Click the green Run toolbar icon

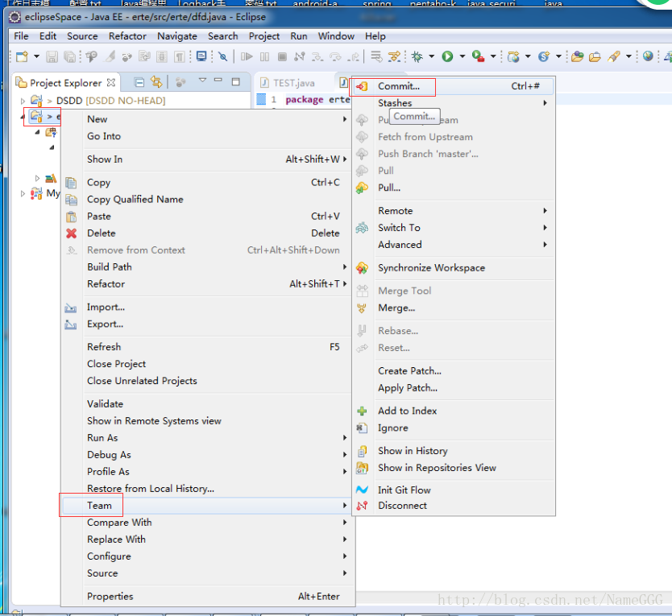(x=447, y=56)
